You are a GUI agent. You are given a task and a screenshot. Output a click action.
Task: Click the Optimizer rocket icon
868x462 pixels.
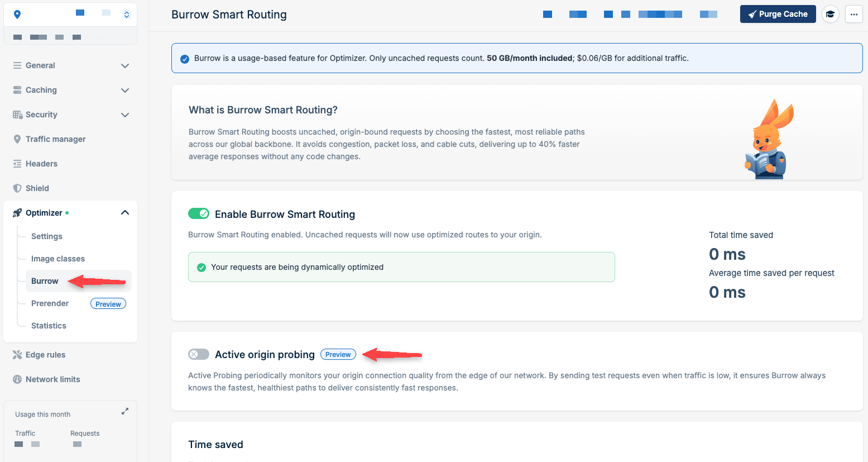point(17,213)
